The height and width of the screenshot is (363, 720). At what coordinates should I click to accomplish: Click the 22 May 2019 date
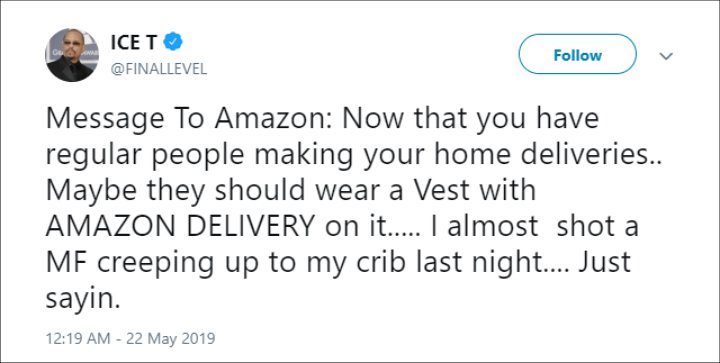[170, 339]
